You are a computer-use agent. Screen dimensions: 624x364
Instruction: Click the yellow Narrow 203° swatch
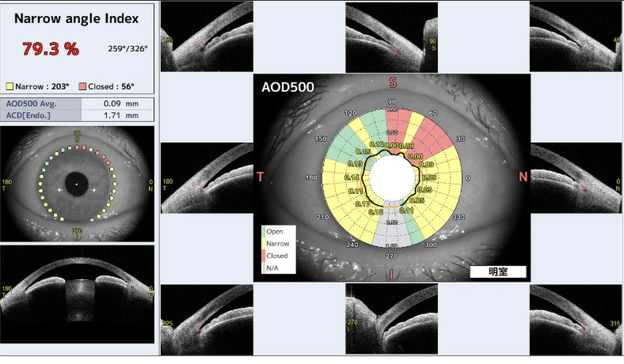coord(10,85)
